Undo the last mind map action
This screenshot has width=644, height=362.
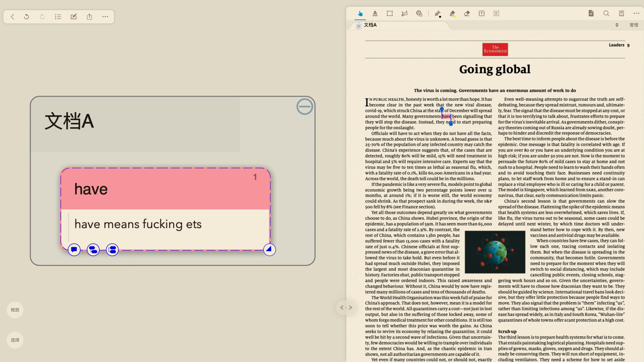coord(26,17)
